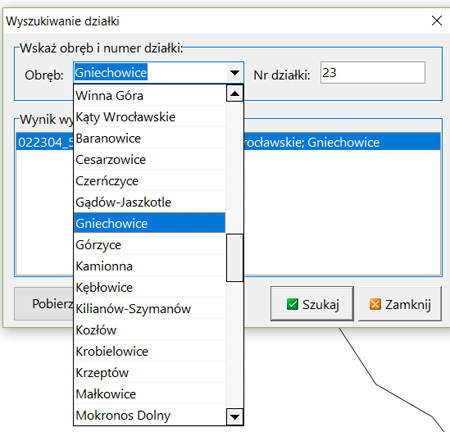Select the highlighted Gniechowice item
This screenshot has height=432, width=450.
pos(150,223)
